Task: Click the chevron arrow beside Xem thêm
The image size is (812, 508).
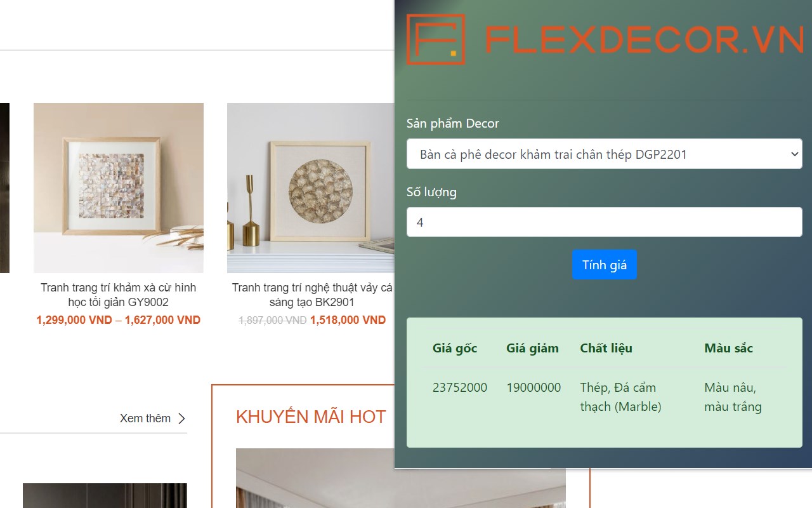Action: coord(181,418)
